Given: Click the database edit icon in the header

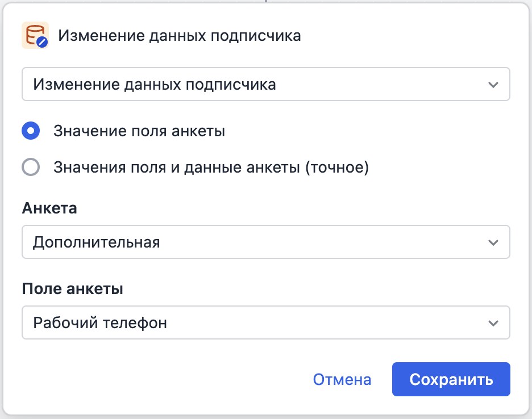Looking at the screenshot, I should pos(35,36).
